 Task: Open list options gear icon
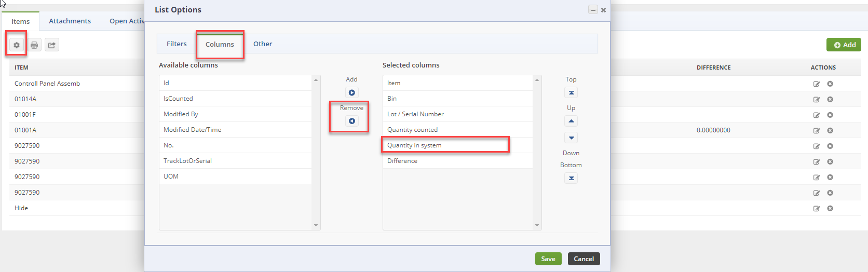17,45
